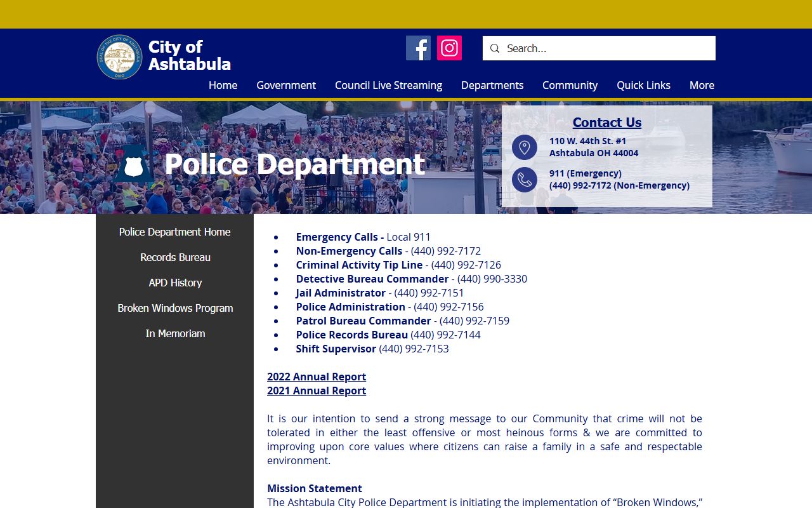This screenshot has width=812, height=508.
Task: Open the 2022 Annual Report link
Action: click(x=317, y=377)
